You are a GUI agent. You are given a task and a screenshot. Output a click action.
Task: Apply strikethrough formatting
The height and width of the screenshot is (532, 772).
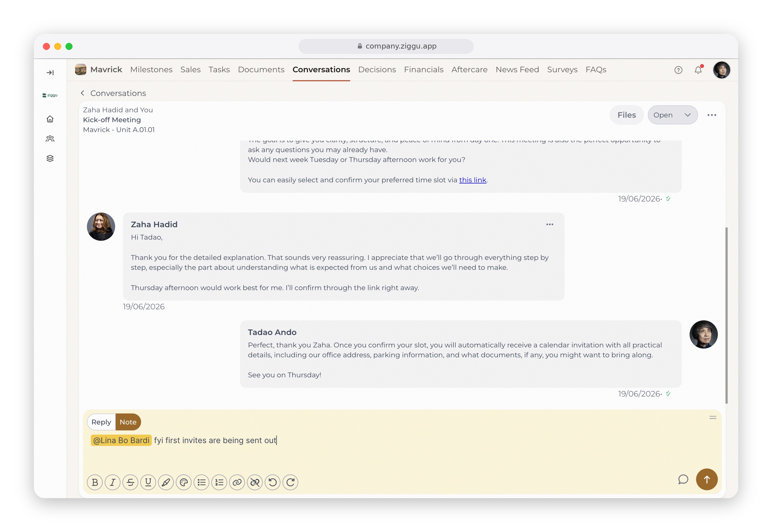(x=130, y=482)
